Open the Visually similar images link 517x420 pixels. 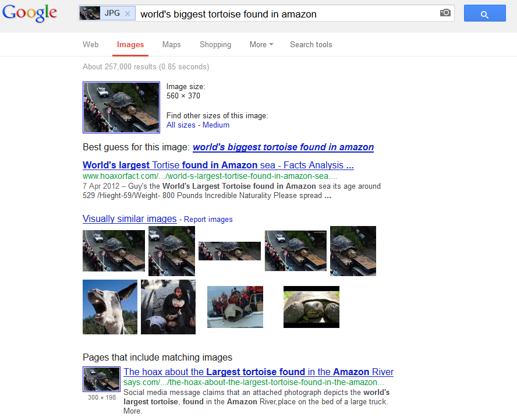(130, 219)
